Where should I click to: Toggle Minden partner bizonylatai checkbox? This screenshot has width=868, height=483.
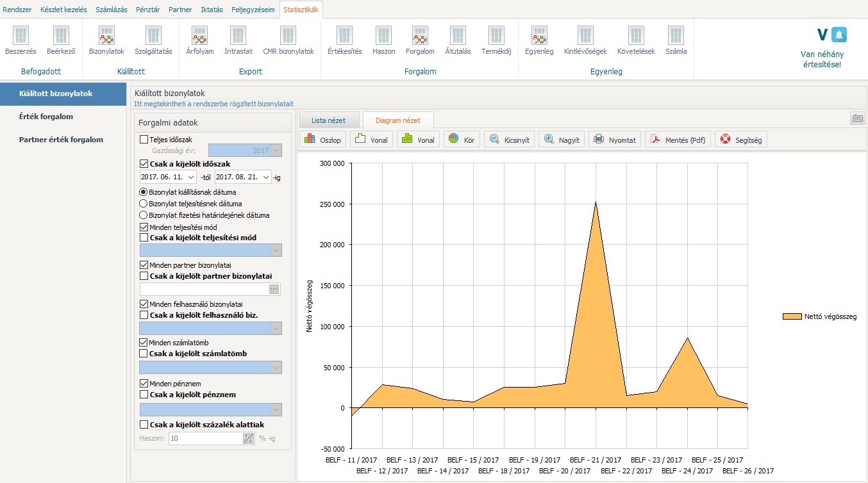coord(144,265)
